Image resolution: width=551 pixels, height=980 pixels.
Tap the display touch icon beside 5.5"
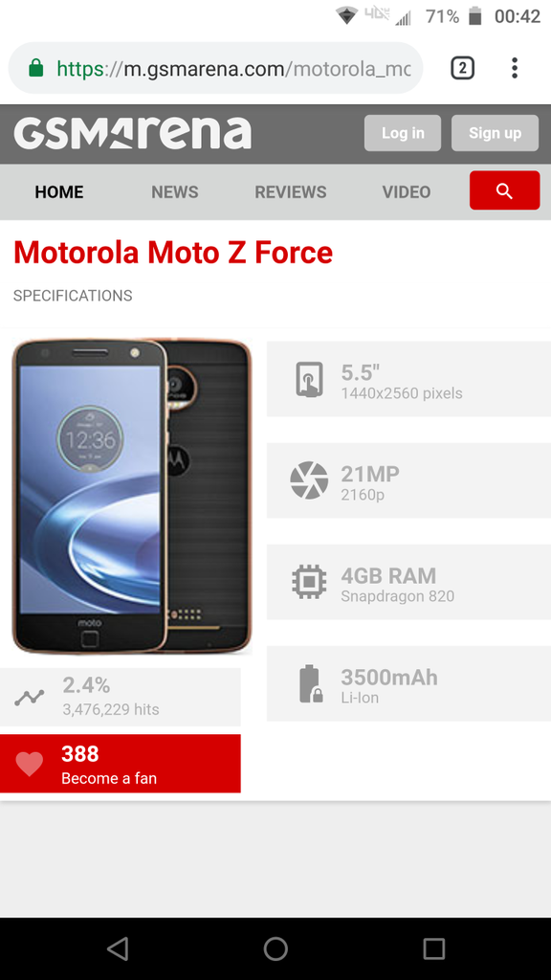[309, 379]
